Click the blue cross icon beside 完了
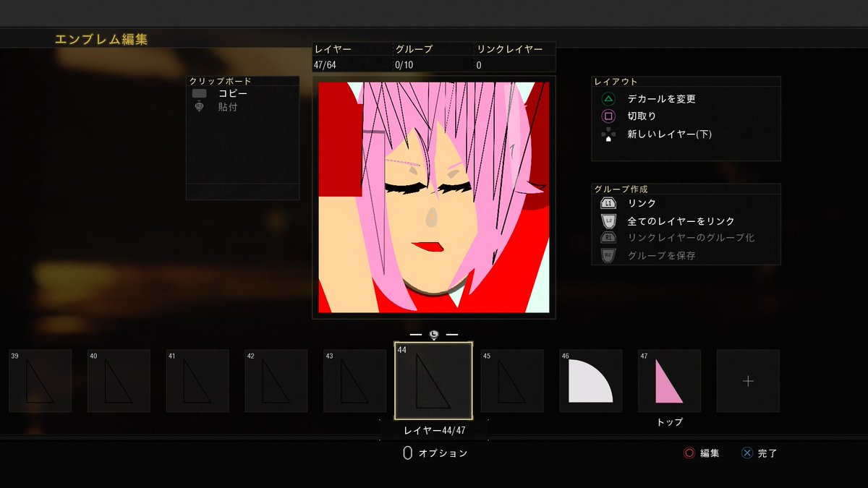This screenshot has height=488, width=868. 747,453
